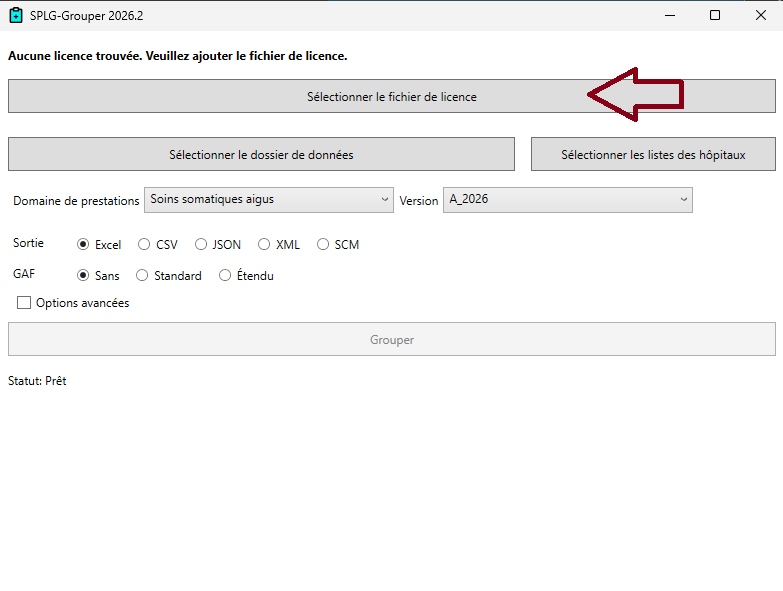Select Excel output radio button
The width and height of the screenshot is (783, 591).
[83, 244]
